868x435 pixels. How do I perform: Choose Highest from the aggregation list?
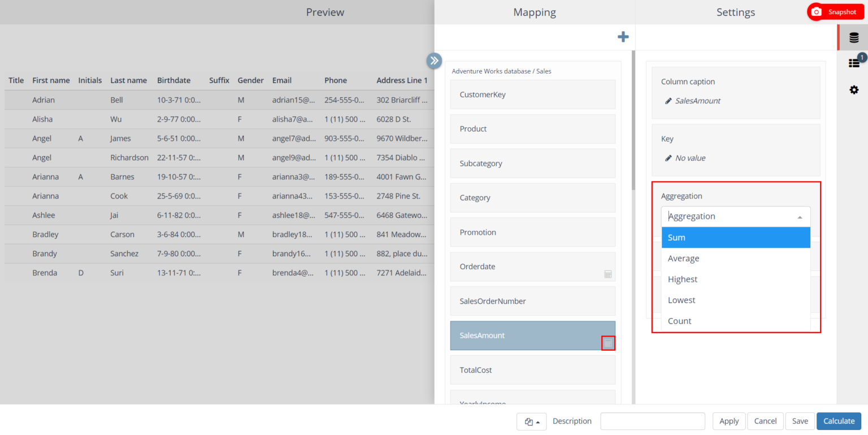pos(736,279)
